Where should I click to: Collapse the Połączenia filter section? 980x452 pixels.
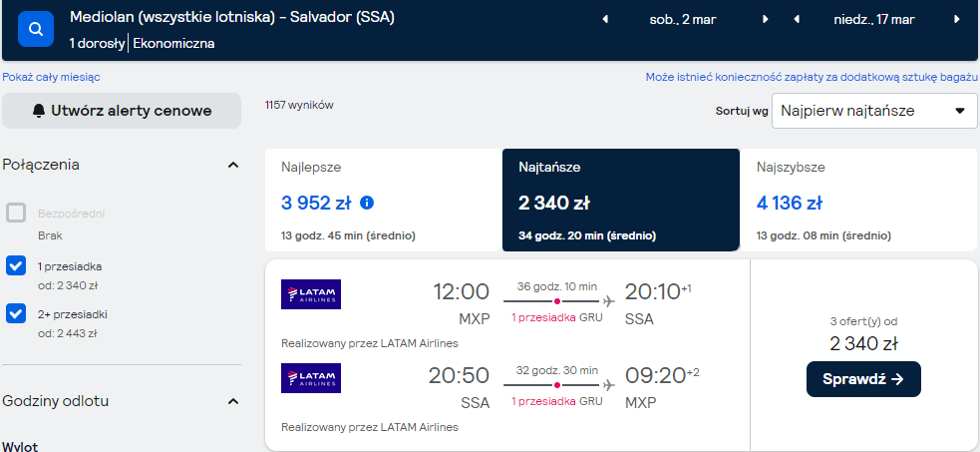click(x=233, y=165)
